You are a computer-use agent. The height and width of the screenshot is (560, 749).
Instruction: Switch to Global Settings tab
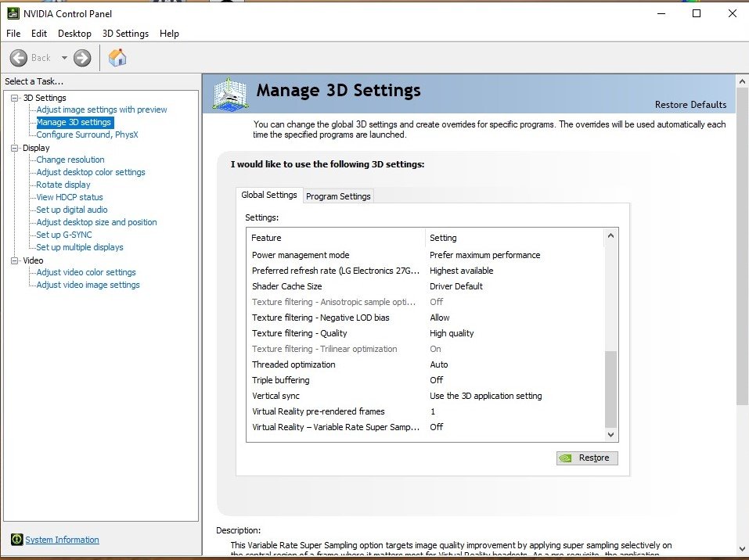click(269, 195)
